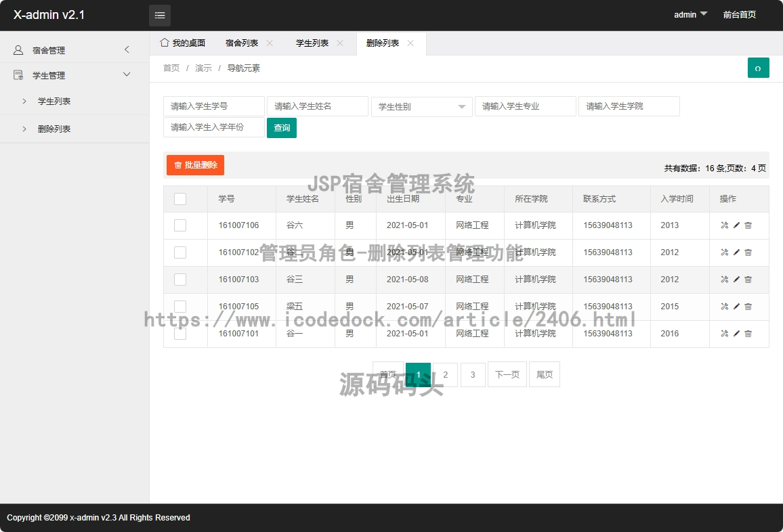Click the tools icon for student 161007102
Image resolution: width=783 pixels, height=532 pixels.
tap(725, 252)
